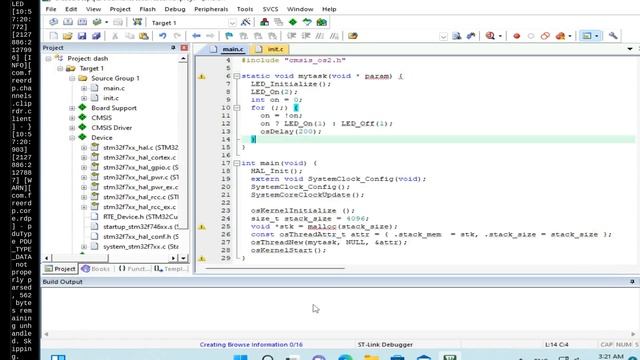Click the Undo arrow icon

pos(162,36)
